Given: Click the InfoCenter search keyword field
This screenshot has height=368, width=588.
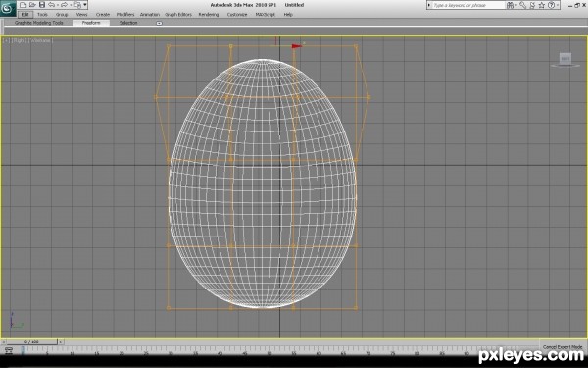Looking at the screenshot, I should (x=468, y=5).
